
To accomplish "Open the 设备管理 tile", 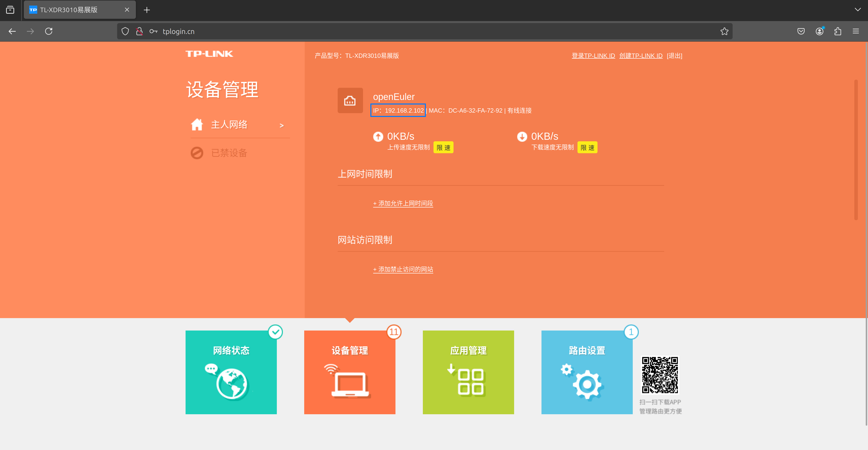I will pos(350,372).
